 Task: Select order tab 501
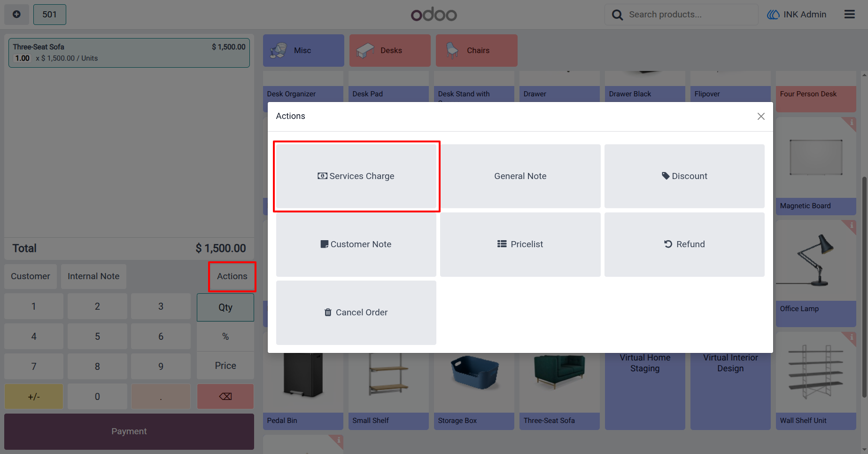coord(50,15)
